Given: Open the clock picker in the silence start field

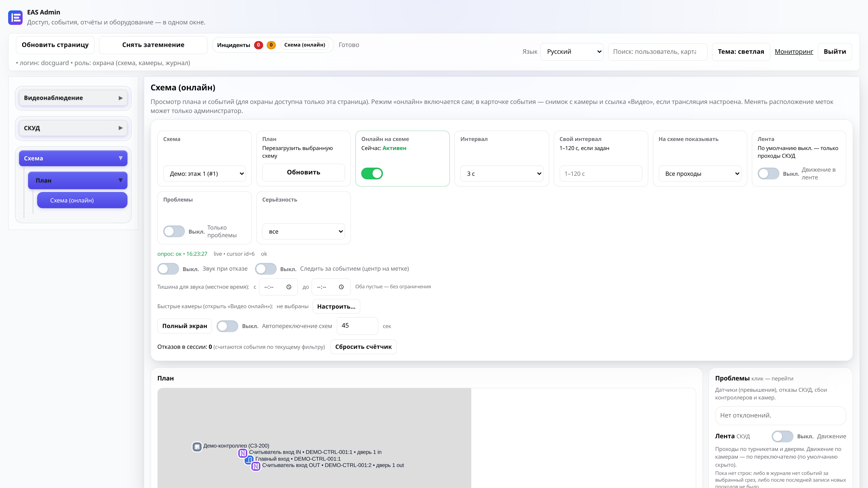Looking at the screenshot, I should [289, 287].
